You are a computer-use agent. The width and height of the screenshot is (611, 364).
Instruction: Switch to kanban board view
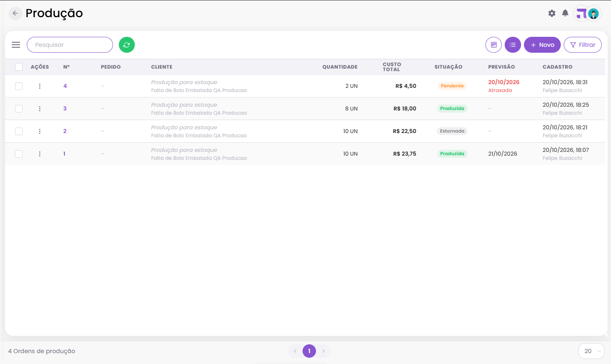pos(494,45)
